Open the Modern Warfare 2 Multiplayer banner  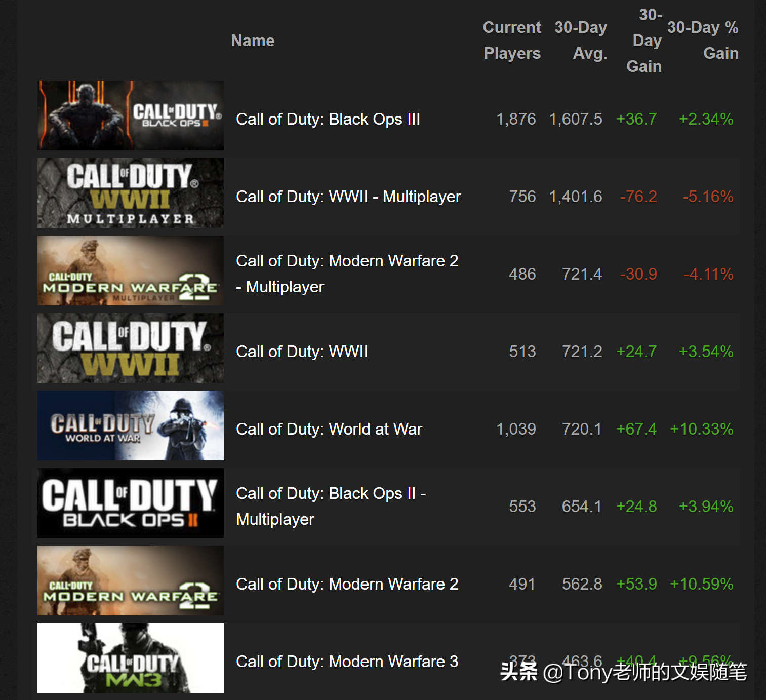131,270
